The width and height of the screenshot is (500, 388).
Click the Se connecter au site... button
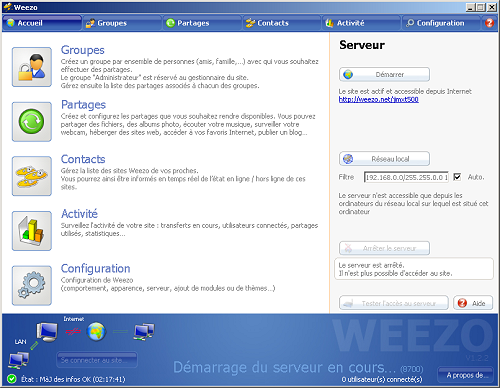97,360
